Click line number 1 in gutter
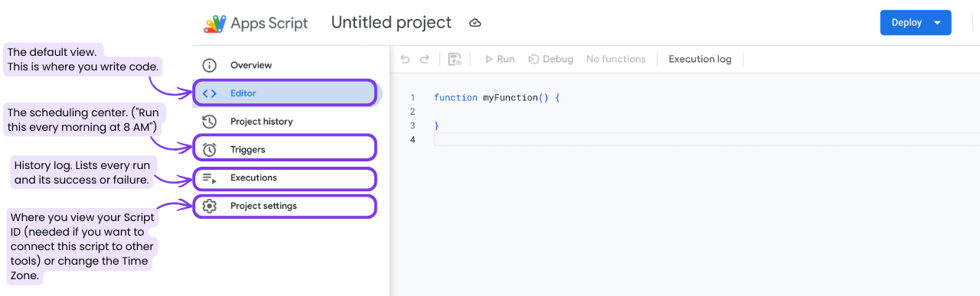The height and width of the screenshot is (296, 980). click(413, 98)
